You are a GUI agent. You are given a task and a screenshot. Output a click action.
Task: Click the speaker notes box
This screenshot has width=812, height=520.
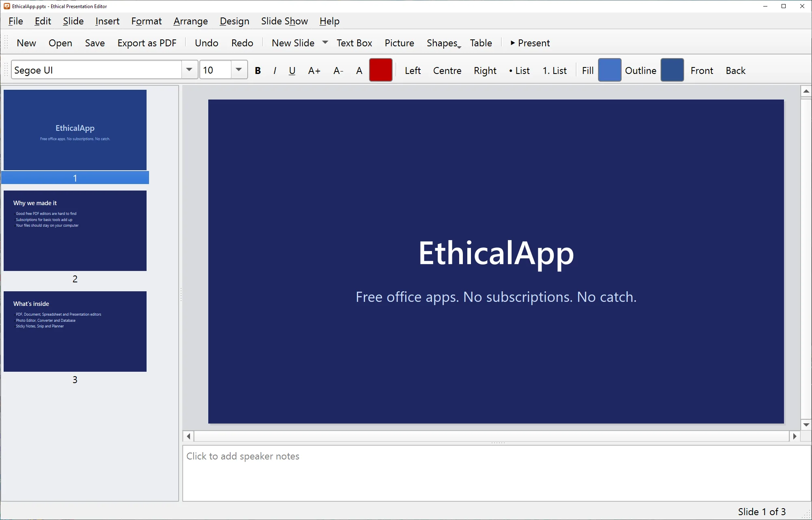497,473
